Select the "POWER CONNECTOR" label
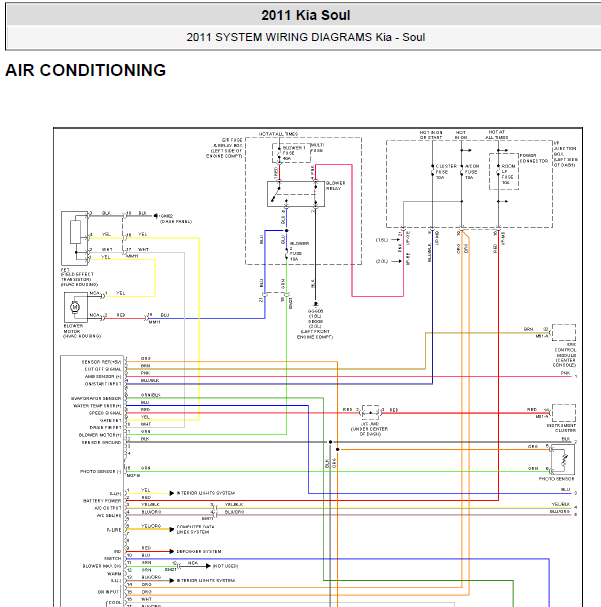The height and width of the screenshot is (607, 601). [534, 158]
